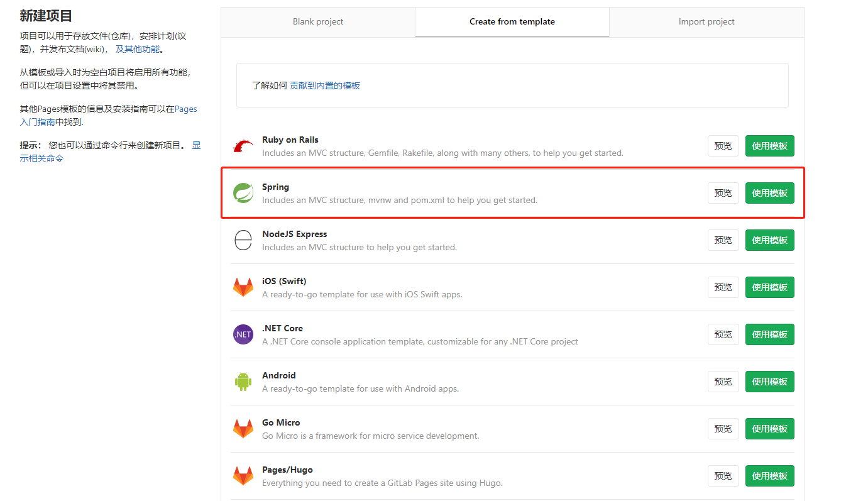This screenshot has height=501, width=868.
Task: Click the Spring description mentioning pom.xml
Action: (x=400, y=201)
